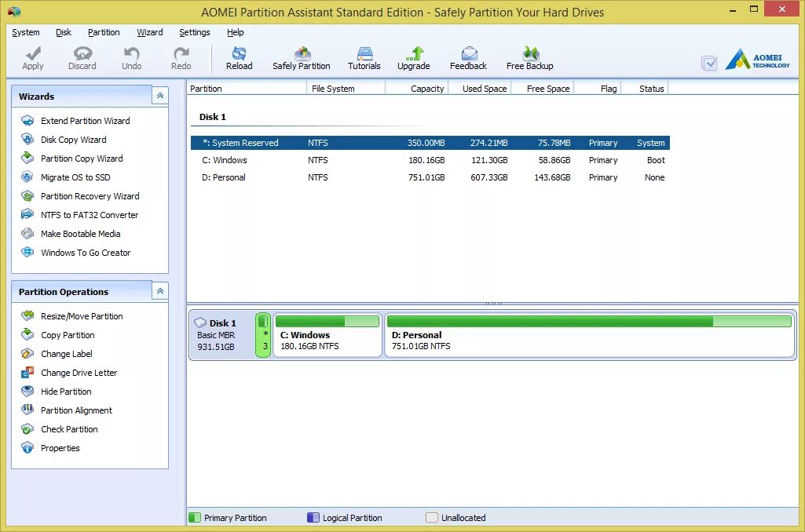Click the checklist icon beside AOMEI logo
This screenshot has width=805, height=532.
pos(709,63)
